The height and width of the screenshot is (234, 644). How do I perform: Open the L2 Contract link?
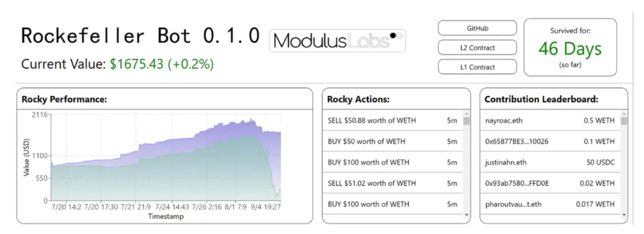point(477,48)
